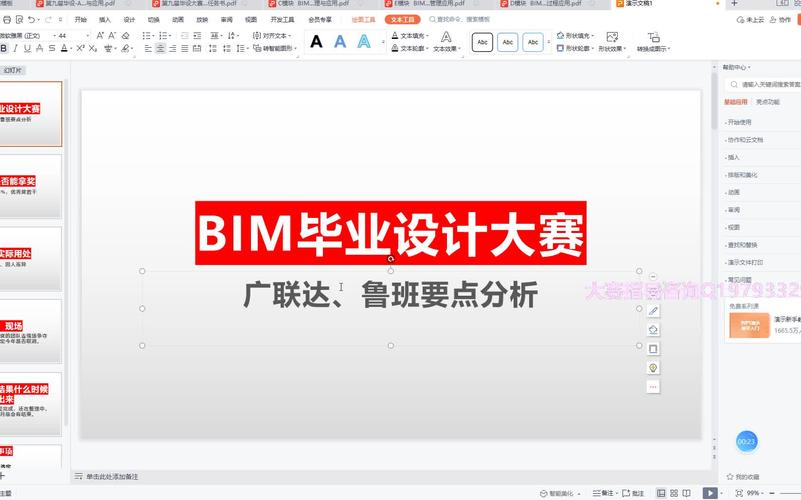Click the Print Preview icon
801x500 pixels.
(19, 20)
